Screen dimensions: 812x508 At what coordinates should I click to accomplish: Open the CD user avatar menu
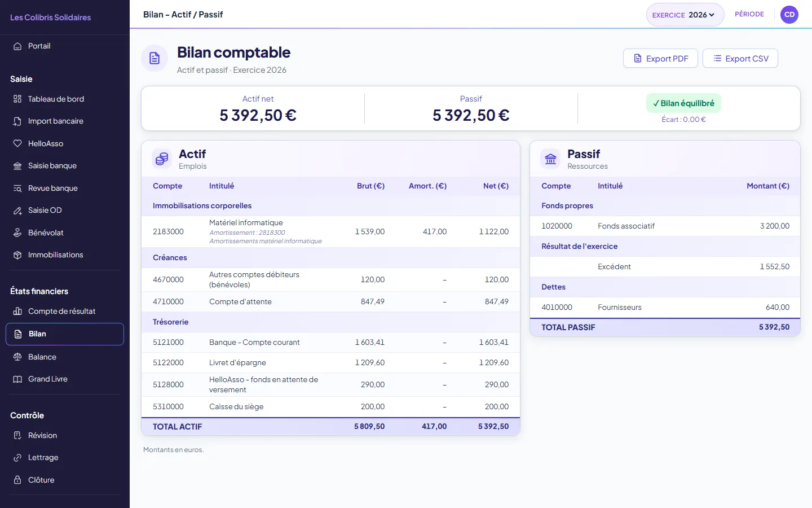tap(789, 15)
